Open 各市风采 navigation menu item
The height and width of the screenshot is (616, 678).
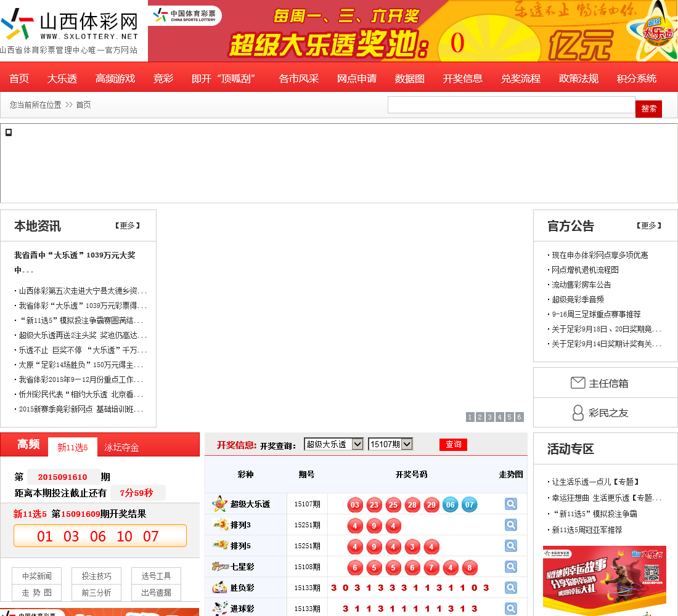coord(299,78)
